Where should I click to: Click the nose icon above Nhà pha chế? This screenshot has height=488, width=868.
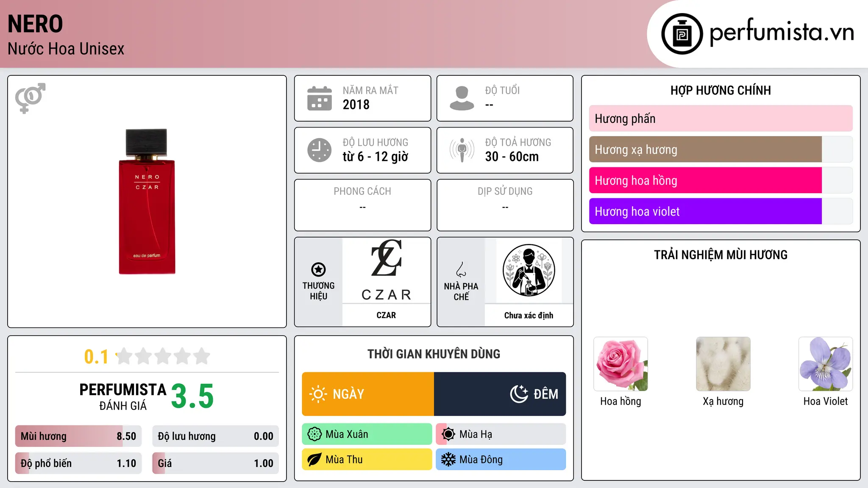point(461,269)
